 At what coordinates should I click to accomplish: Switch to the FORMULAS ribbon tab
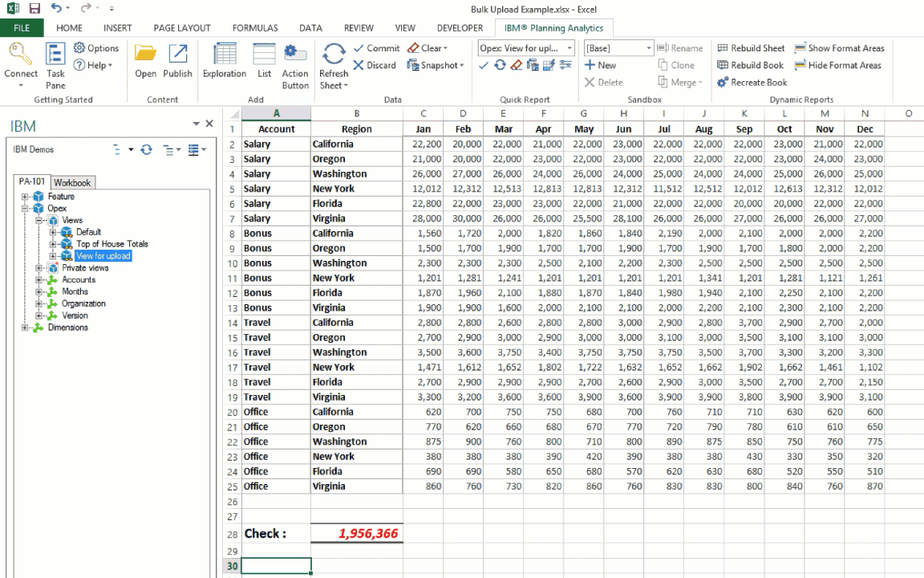tap(255, 28)
